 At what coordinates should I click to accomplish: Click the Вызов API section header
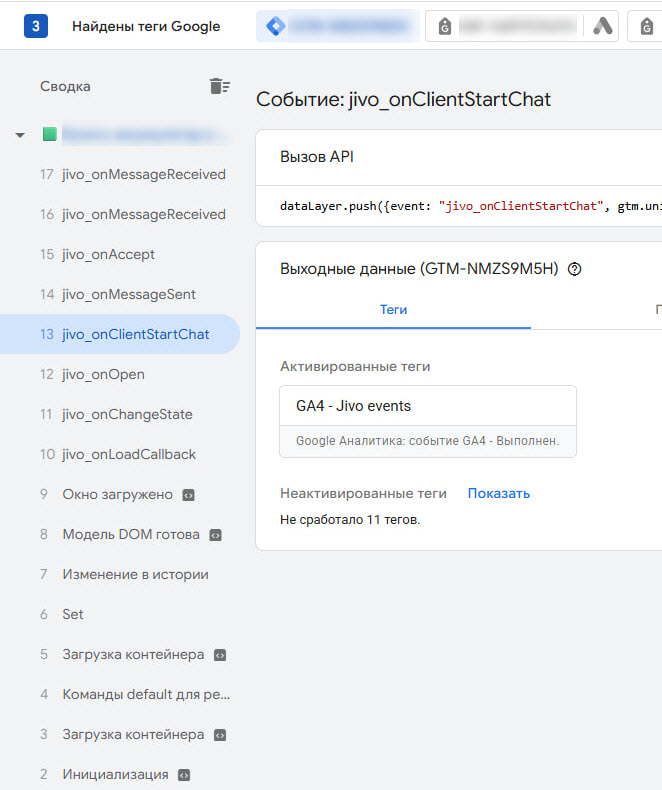pos(317,157)
